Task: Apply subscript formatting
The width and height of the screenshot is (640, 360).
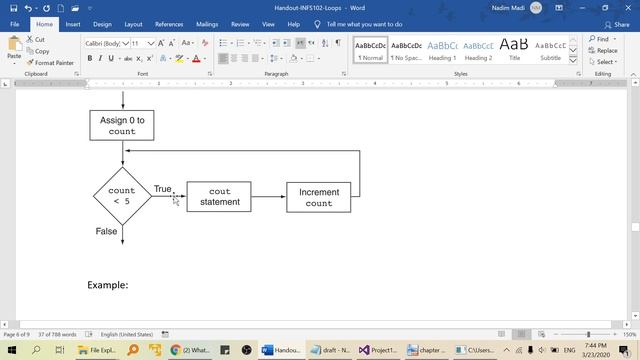Action: coord(139,59)
